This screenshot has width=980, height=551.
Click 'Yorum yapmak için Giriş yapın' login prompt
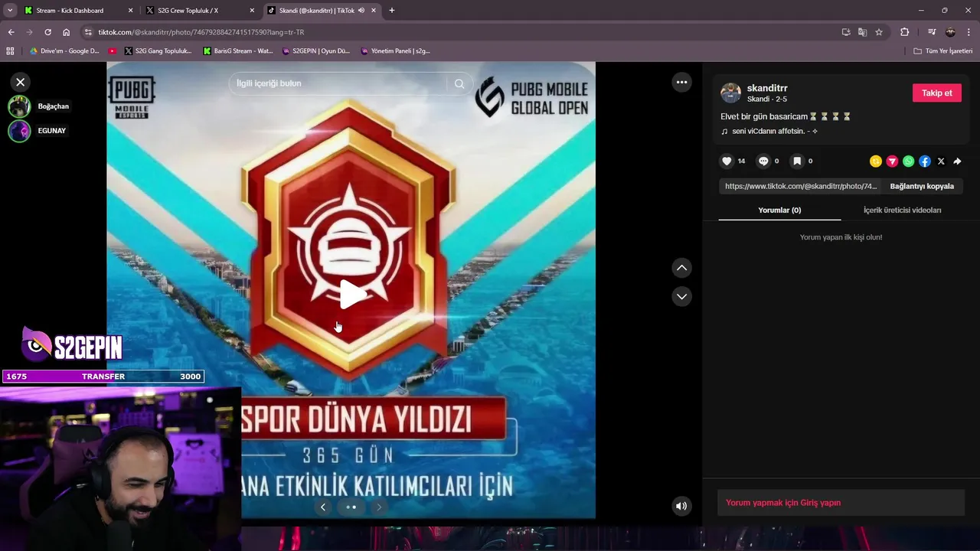point(841,503)
